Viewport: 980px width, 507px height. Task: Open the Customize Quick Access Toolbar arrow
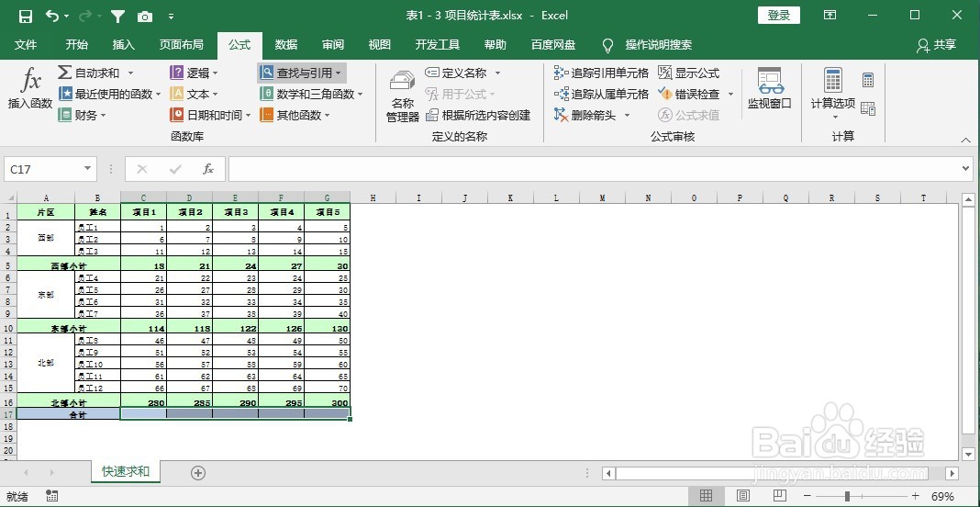click(x=172, y=17)
